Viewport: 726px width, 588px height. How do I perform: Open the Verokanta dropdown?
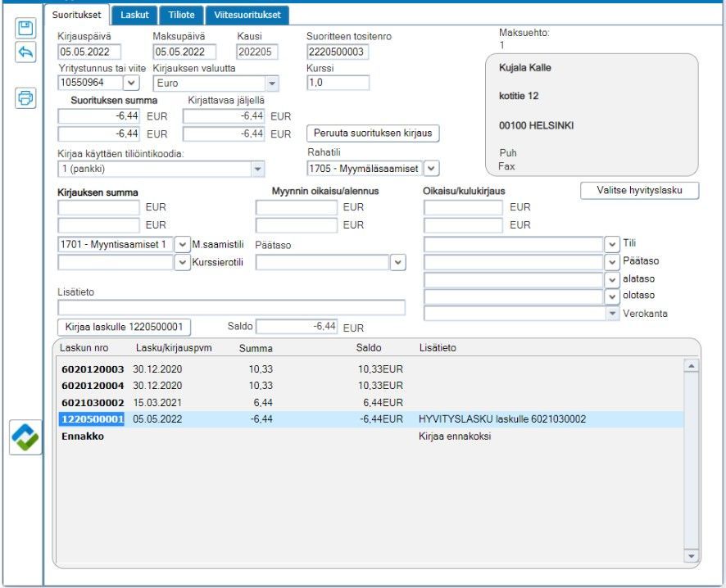[612, 314]
